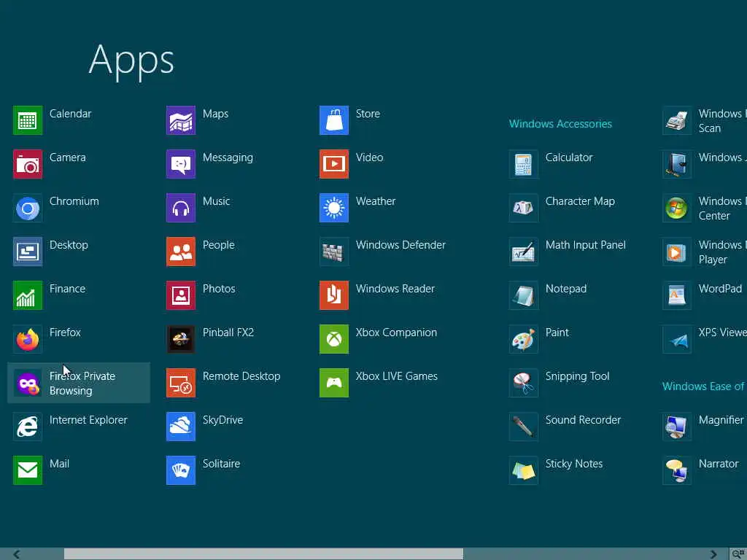747x560 pixels.
Task: Open the Windows Defender wall icon
Action: click(x=334, y=252)
